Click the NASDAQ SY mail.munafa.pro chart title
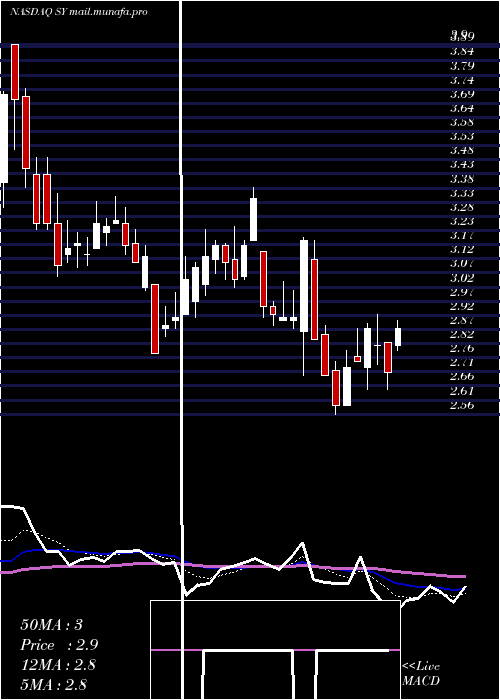 click(x=79, y=12)
